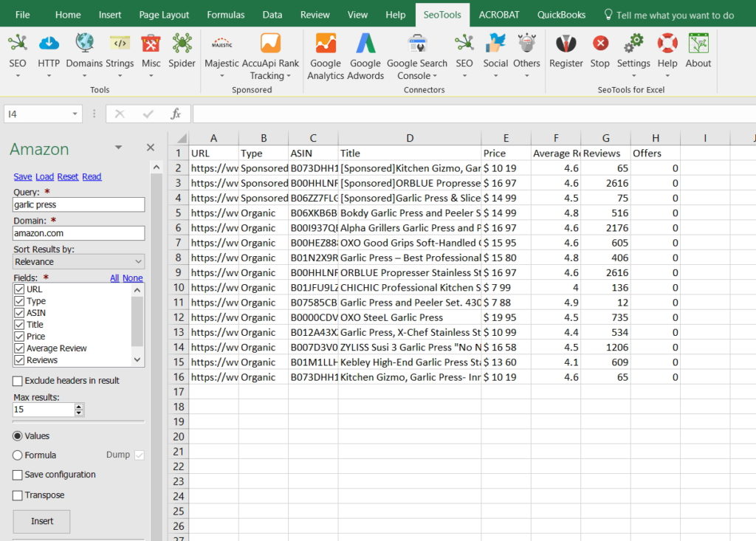
Task: Open the Domains globe icon
Action: (x=84, y=43)
